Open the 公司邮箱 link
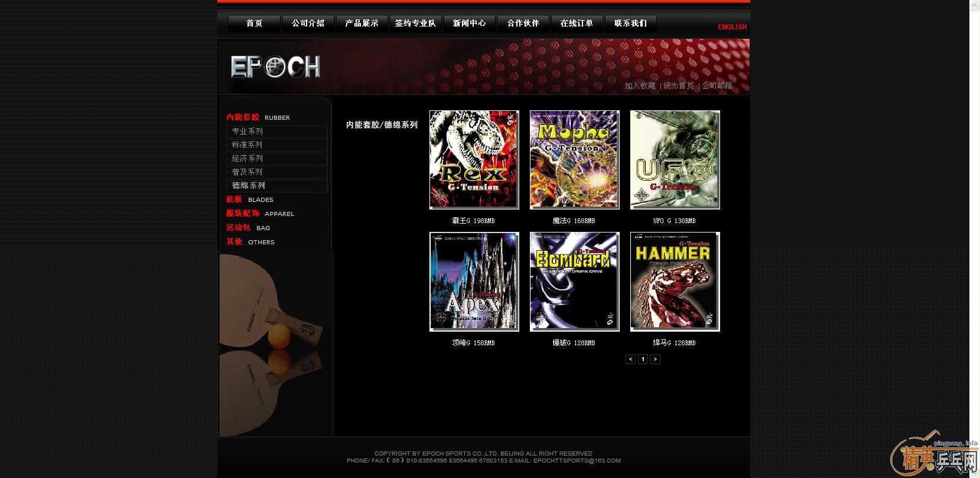 [717, 86]
